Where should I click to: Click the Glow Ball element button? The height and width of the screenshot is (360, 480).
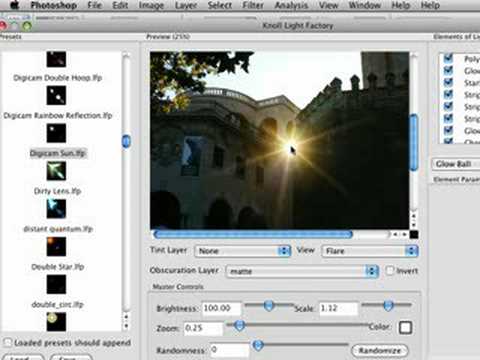tap(456, 164)
